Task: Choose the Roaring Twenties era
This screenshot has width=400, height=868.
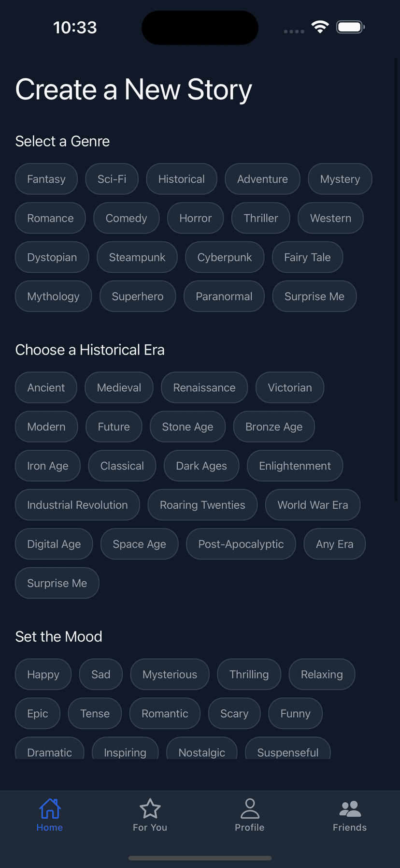Action: 202,505
